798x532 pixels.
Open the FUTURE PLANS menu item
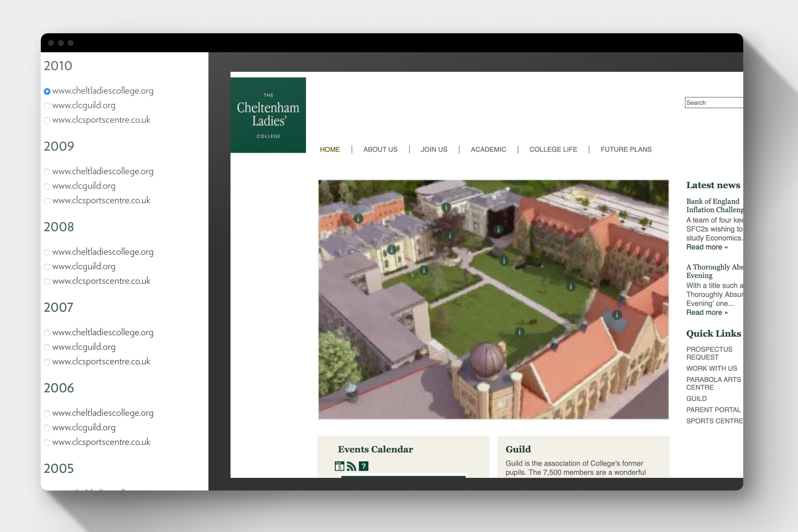coord(626,149)
